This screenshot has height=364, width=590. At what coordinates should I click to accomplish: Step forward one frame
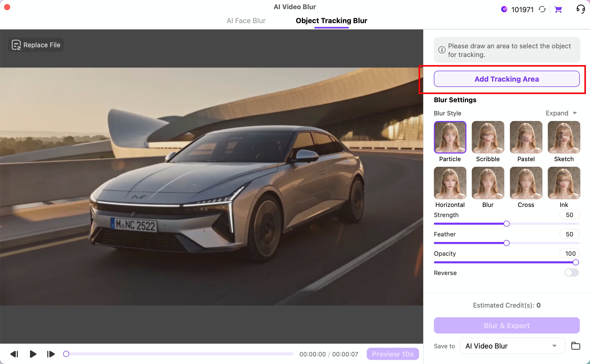click(51, 354)
